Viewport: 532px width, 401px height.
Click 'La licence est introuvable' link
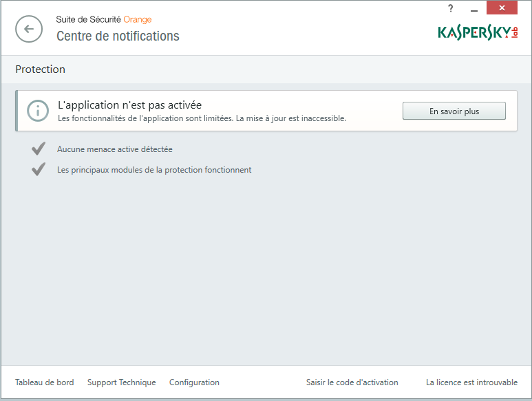[471, 382]
